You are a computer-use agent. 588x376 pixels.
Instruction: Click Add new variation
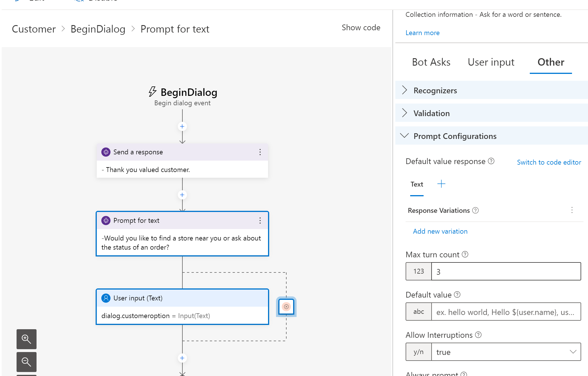[x=440, y=231]
